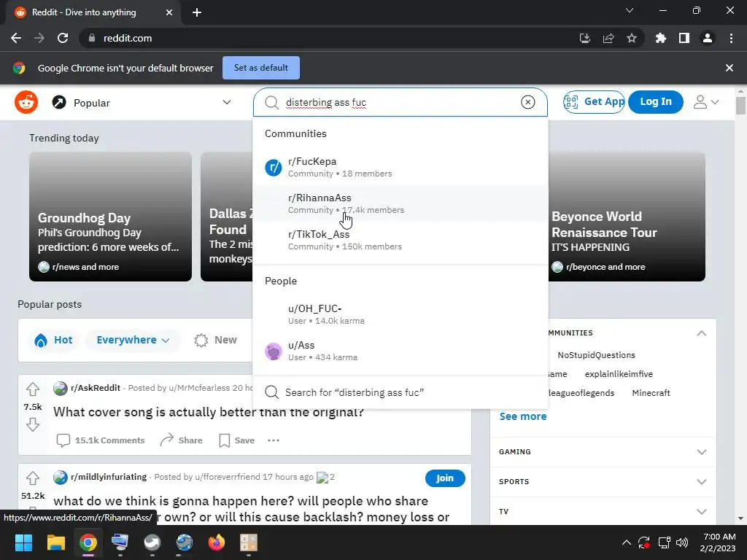Open Windows Start menu
Image resolution: width=747 pixels, height=560 pixels.
tap(23, 542)
